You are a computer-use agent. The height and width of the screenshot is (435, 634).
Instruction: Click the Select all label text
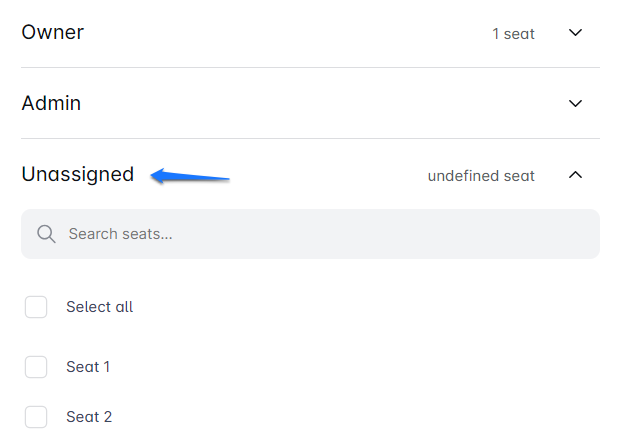point(99,307)
